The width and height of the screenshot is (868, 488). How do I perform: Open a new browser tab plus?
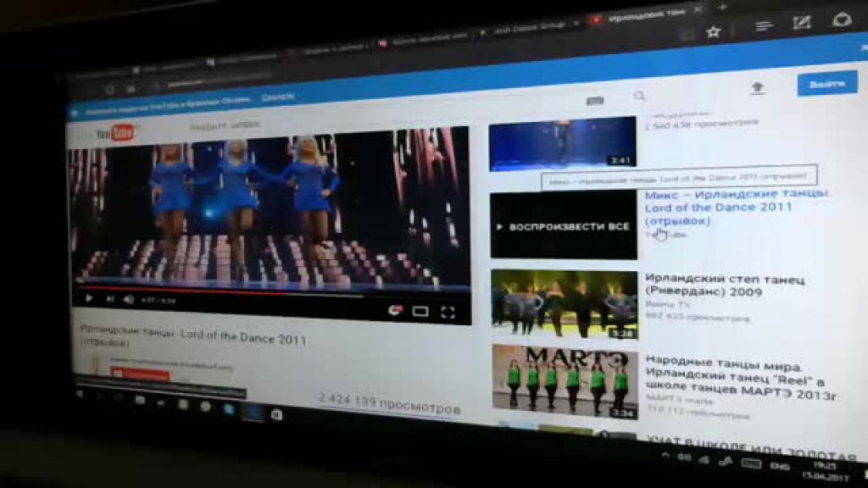point(722,7)
